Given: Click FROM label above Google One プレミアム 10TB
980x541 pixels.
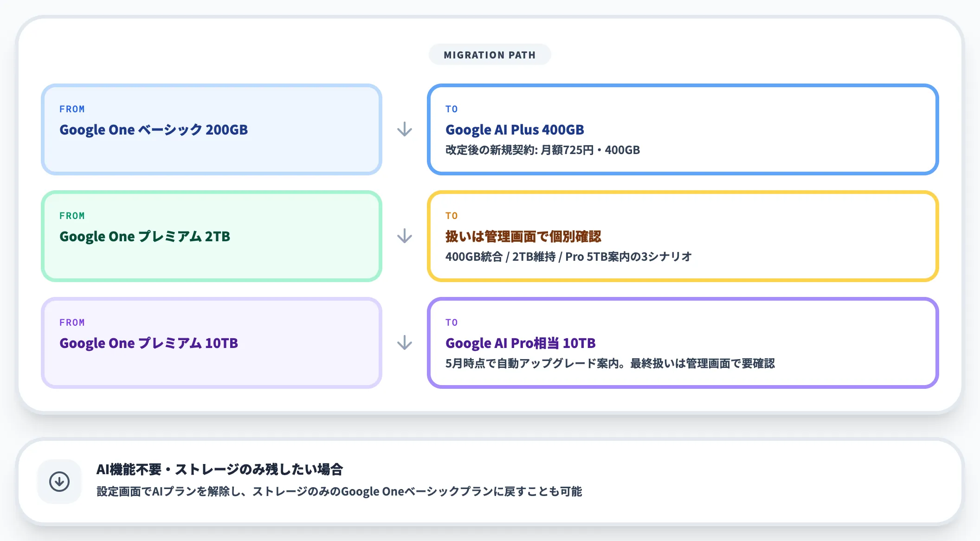Looking at the screenshot, I should (72, 322).
